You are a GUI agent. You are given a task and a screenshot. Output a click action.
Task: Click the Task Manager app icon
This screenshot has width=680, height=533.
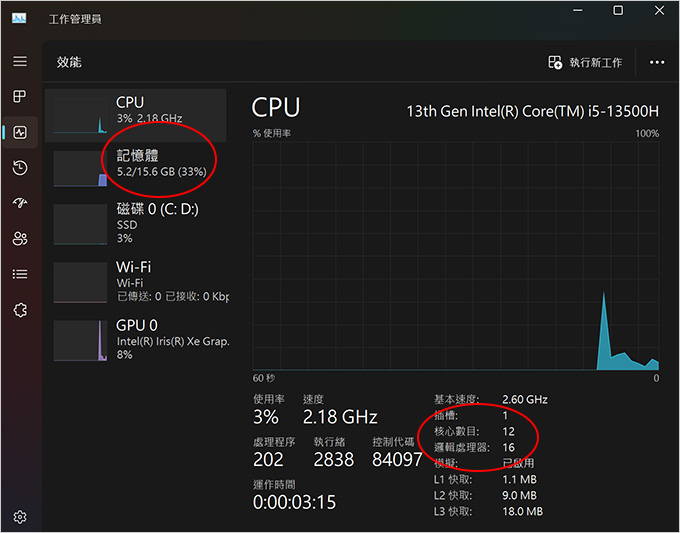(19, 18)
